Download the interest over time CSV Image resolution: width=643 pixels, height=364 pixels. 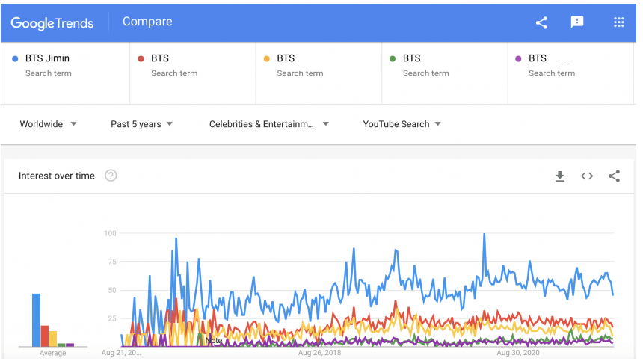tap(560, 176)
